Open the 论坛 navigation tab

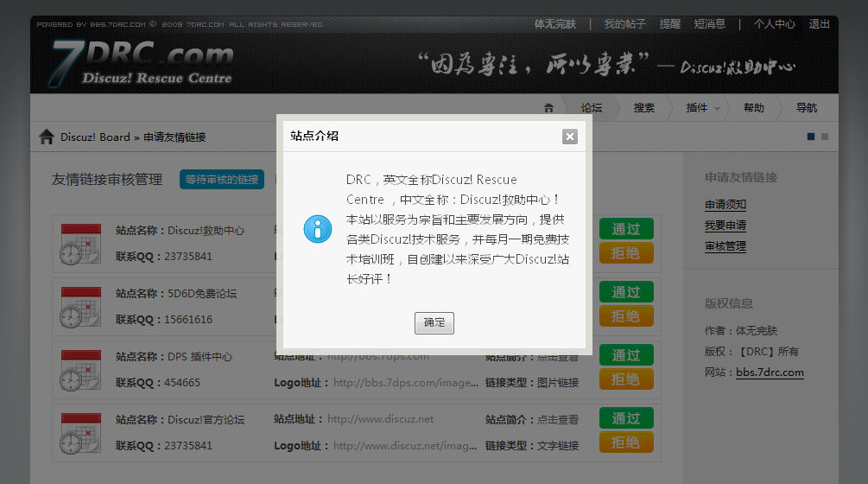[592, 108]
